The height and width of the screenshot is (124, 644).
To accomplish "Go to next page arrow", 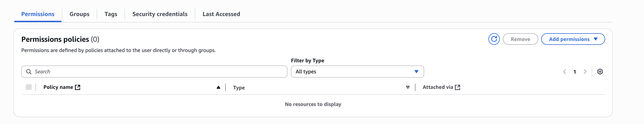I will coord(585,72).
